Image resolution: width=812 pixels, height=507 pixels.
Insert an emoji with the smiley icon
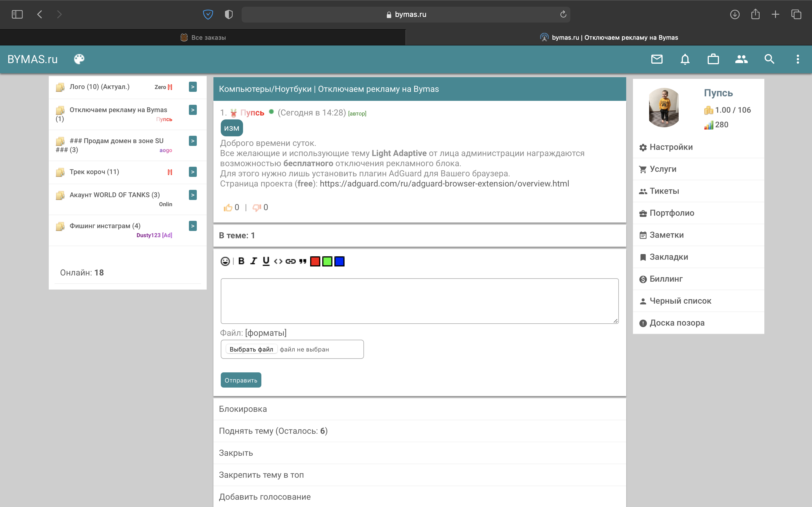click(225, 261)
